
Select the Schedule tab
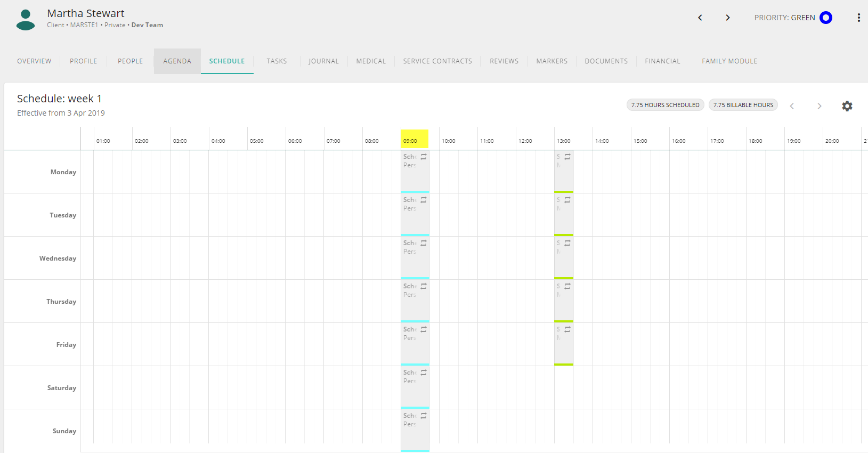227,61
